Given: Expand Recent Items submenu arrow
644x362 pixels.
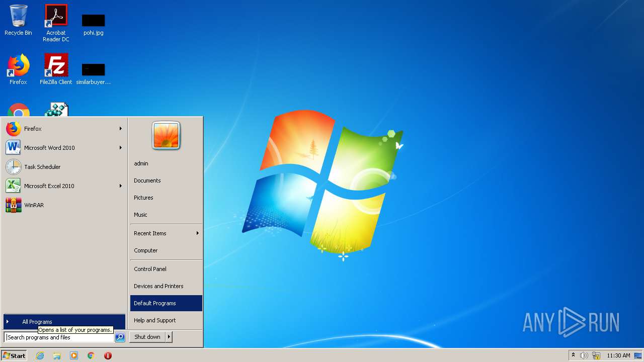Looking at the screenshot, I should click(198, 233).
